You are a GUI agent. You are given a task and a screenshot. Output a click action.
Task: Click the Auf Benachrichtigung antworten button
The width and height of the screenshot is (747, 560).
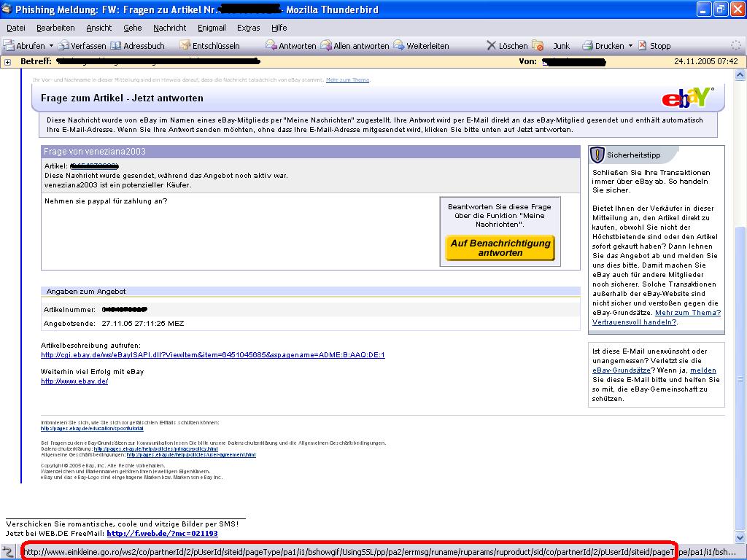tap(500, 248)
